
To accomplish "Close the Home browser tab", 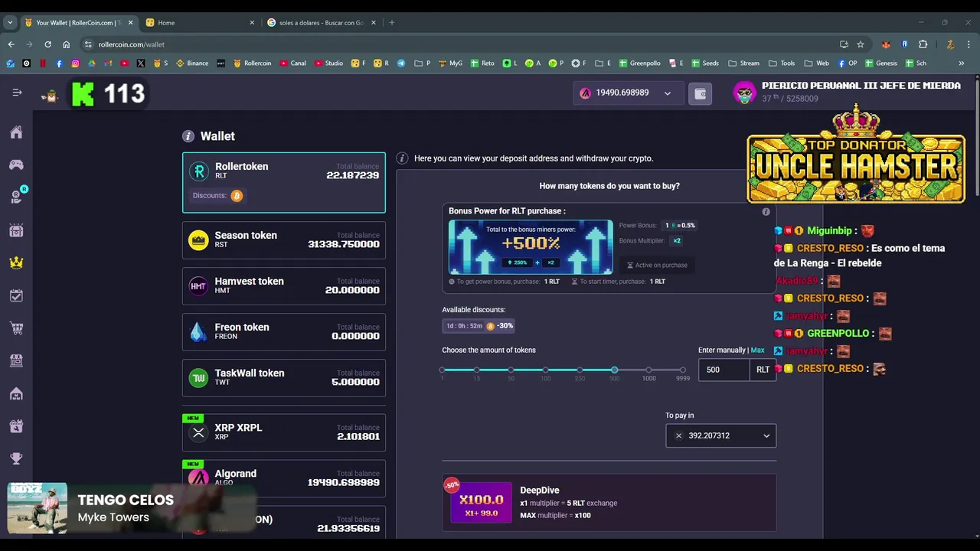I will point(252,22).
